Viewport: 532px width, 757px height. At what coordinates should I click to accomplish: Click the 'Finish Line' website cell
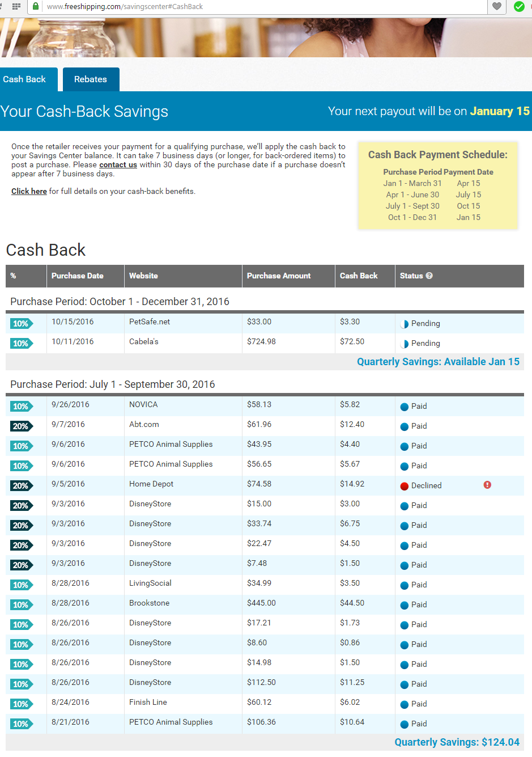[148, 702]
